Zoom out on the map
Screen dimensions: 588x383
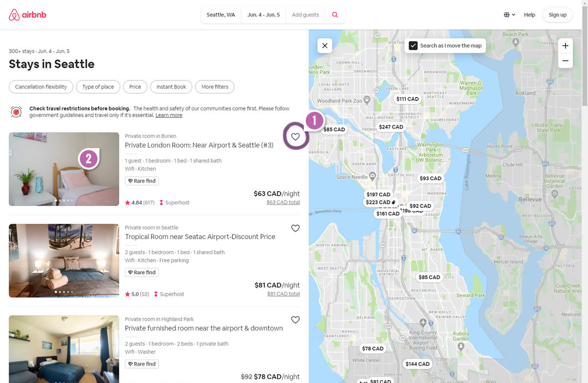click(x=565, y=61)
